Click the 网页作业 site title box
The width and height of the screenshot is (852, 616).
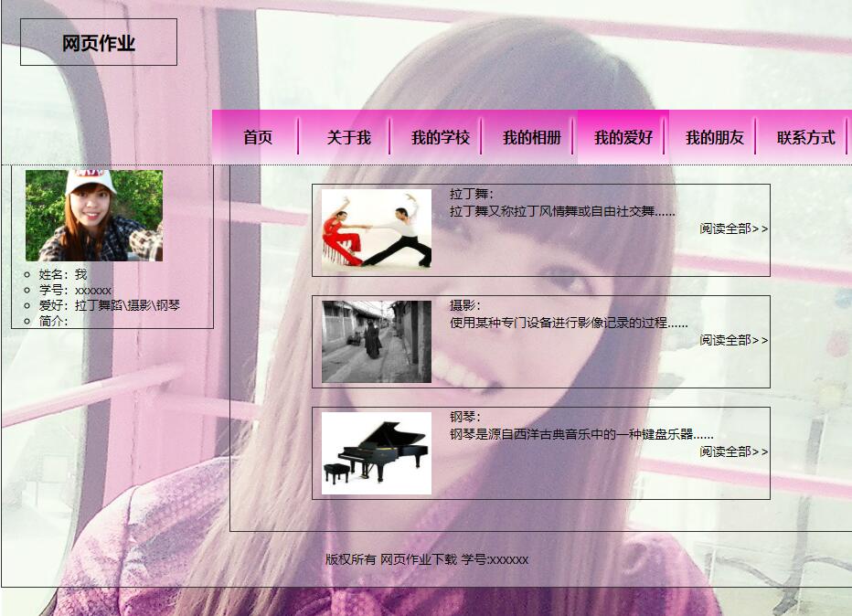click(x=99, y=43)
